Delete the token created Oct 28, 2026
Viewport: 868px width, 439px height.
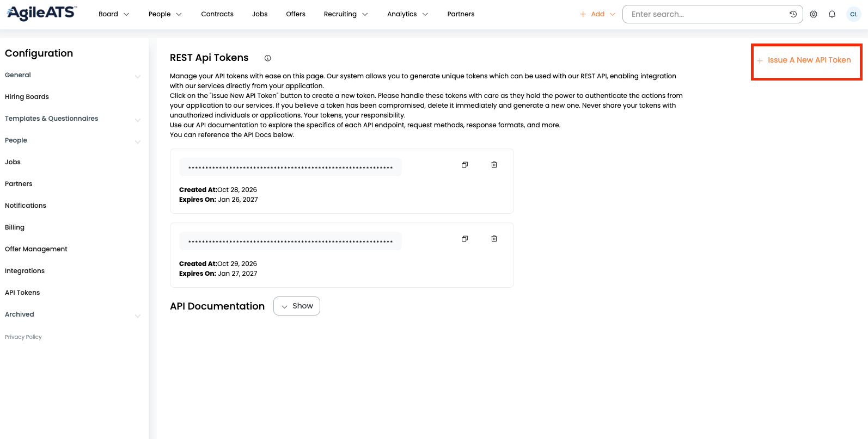pyautogui.click(x=494, y=165)
